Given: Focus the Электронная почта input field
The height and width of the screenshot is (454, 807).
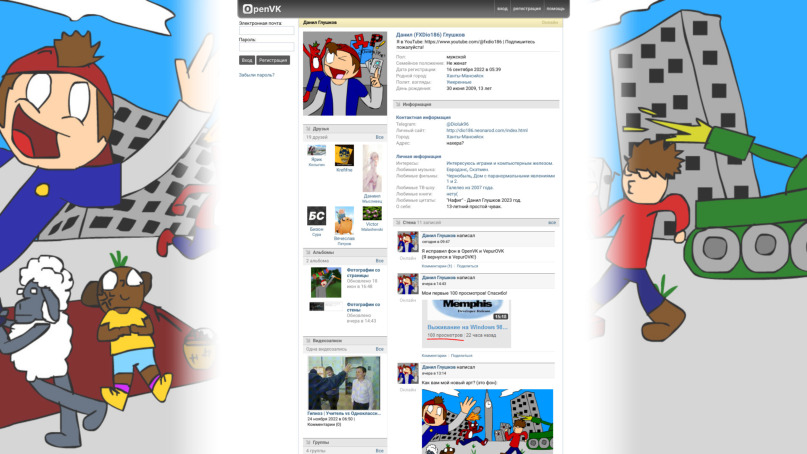Looking at the screenshot, I should click(266, 30).
